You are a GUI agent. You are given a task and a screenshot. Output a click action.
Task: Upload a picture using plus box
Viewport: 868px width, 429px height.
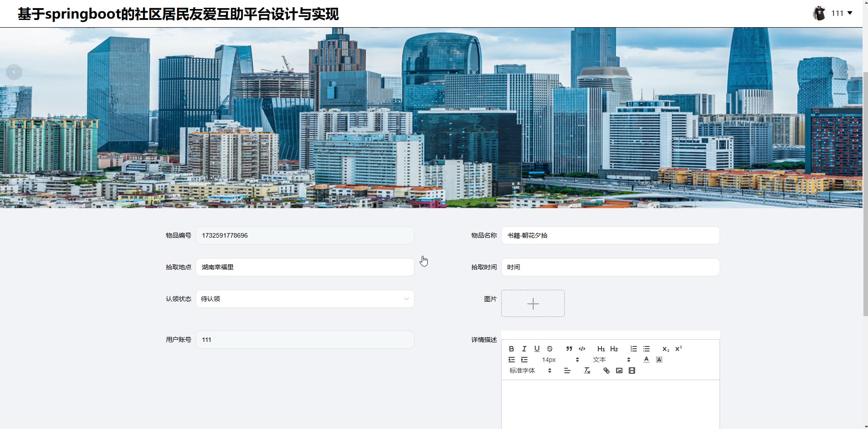tap(533, 303)
